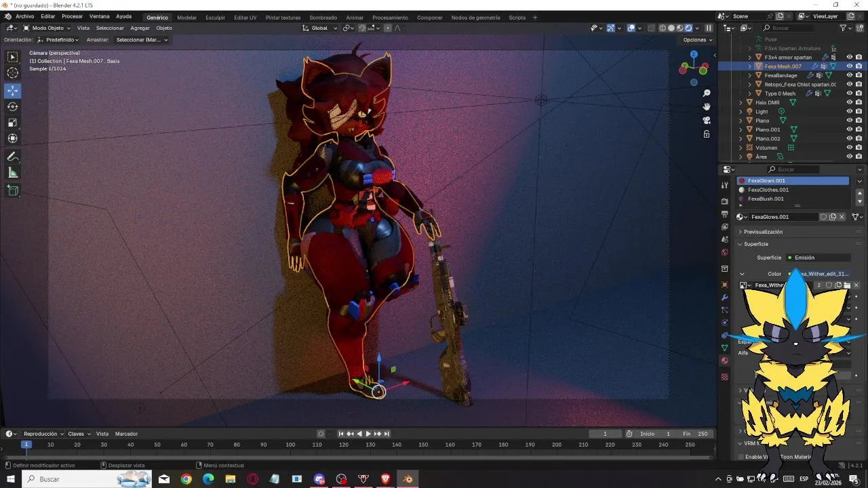Open the Agregar menu in the viewport header
Image resolution: width=868 pixels, height=488 pixels.
pos(140,28)
